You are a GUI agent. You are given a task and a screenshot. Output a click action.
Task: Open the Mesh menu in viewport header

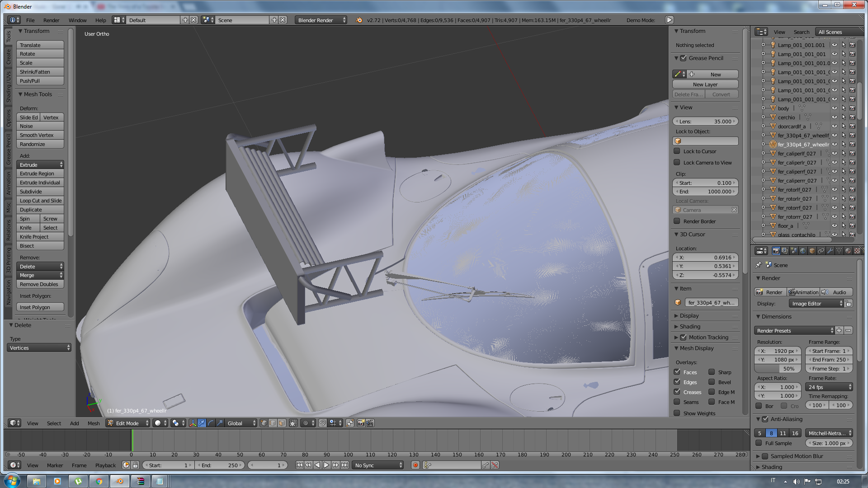[94, 423]
